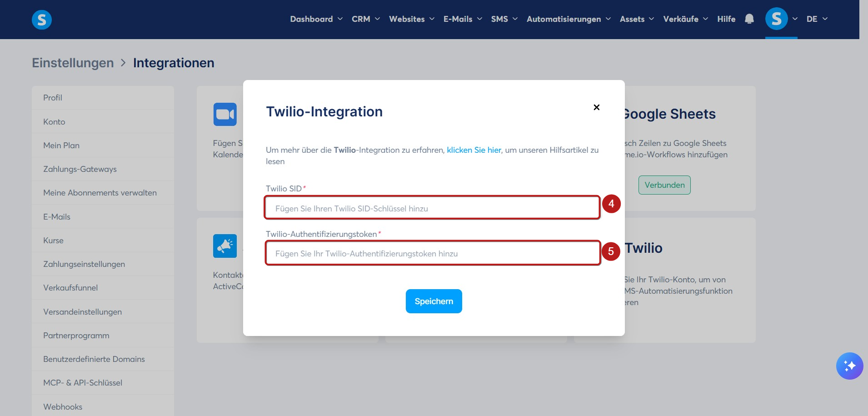Open Zahlungseinstellungen
This screenshot has width=868, height=416.
coord(103,264)
